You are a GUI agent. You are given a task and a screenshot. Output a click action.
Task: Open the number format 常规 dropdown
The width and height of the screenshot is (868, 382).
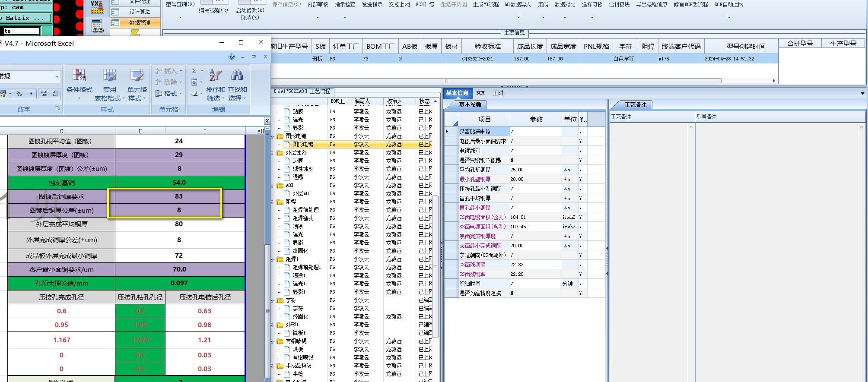click(x=57, y=77)
